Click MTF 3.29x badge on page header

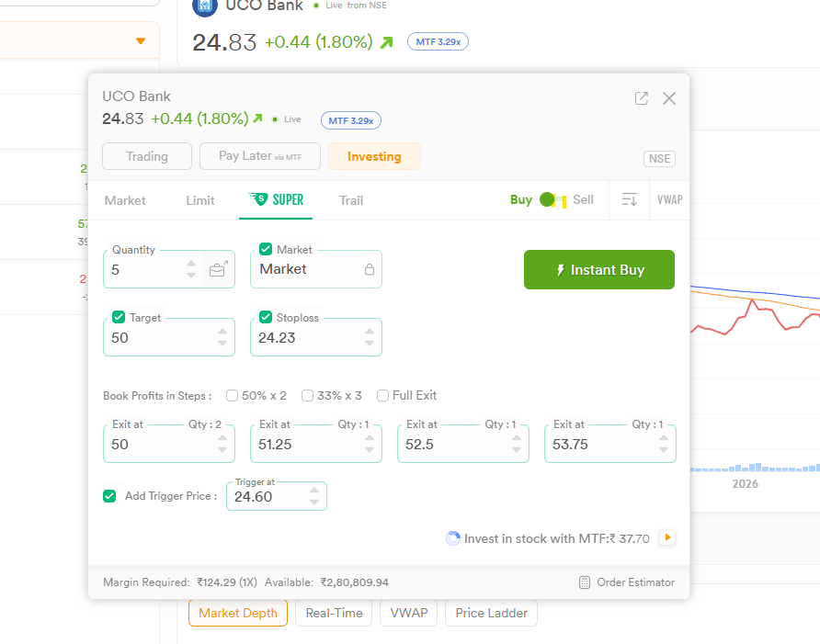(438, 42)
